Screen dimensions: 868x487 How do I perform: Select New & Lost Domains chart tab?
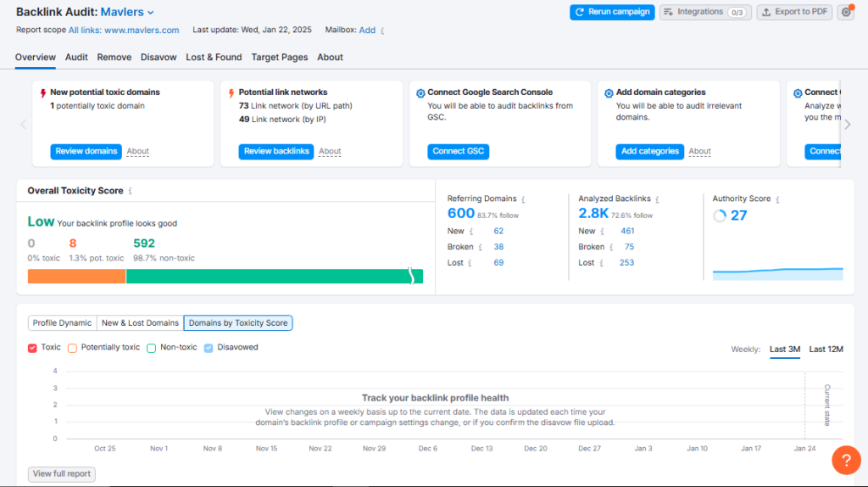click(x=140, y=323)
